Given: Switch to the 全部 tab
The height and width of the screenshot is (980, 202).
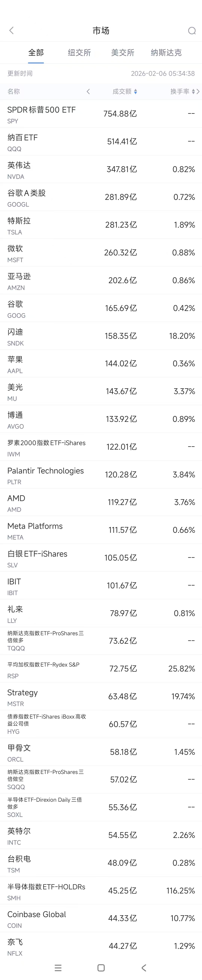Looking at the screenshot, I should click(x=36, y=53).
